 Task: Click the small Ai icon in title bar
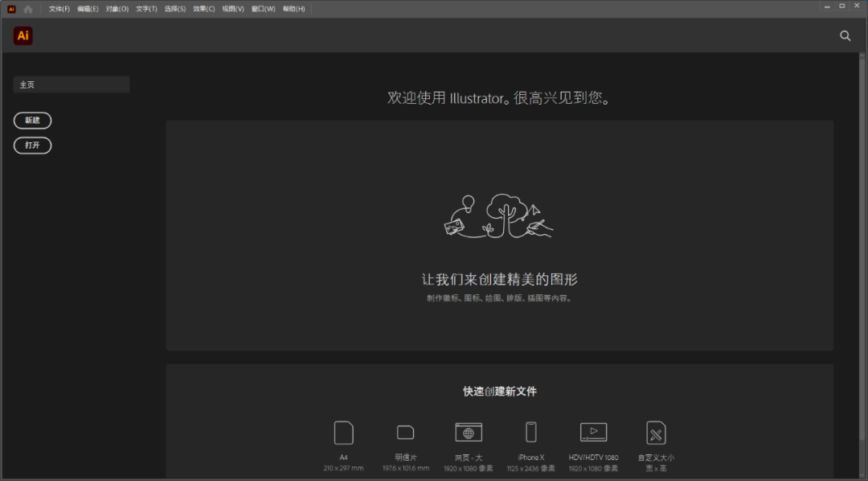pyautogui.click(x=11, y=9)
